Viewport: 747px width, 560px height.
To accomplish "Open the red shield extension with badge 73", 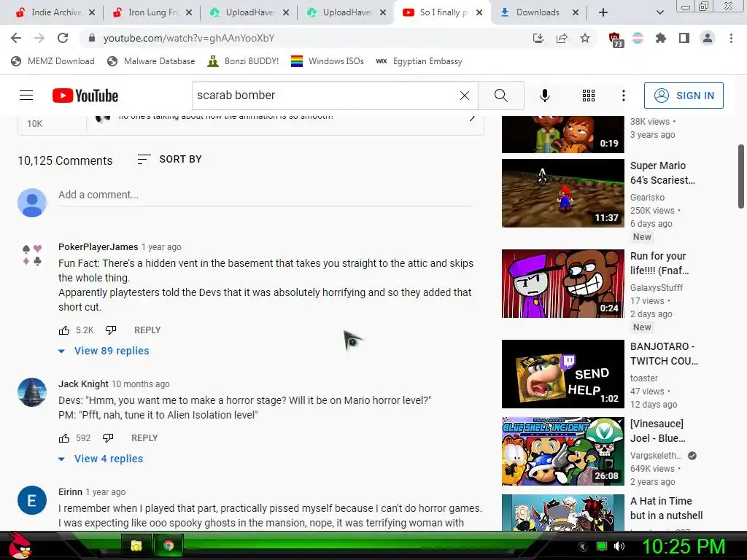I will click(615, 39).
